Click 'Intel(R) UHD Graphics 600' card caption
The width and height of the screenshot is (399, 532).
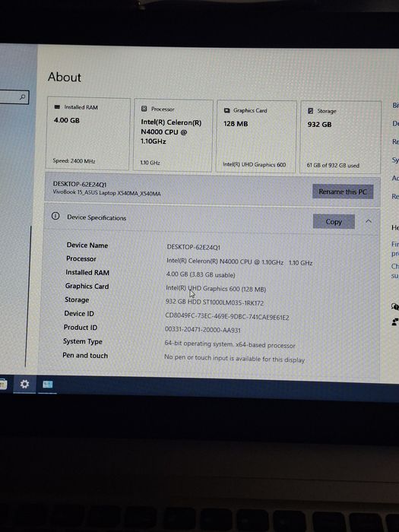point(255,165)
